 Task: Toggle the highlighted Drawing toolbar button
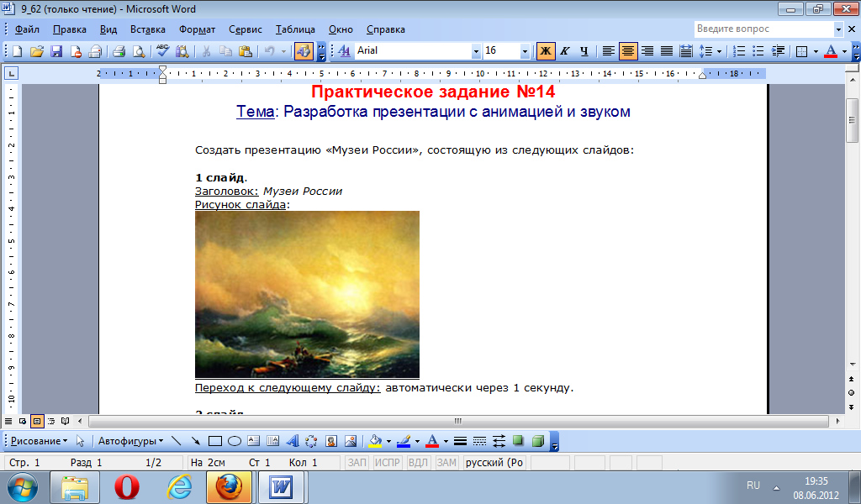click(x=303, y=51)
